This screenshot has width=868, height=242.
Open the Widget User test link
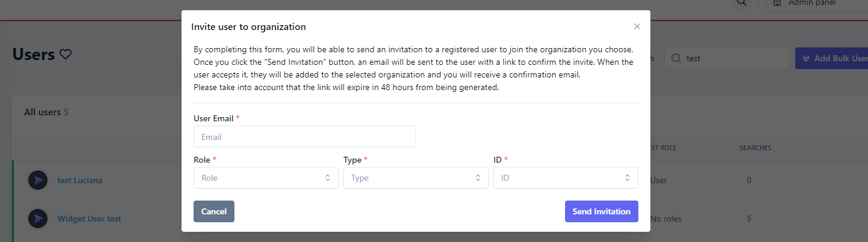pos(89,219)
